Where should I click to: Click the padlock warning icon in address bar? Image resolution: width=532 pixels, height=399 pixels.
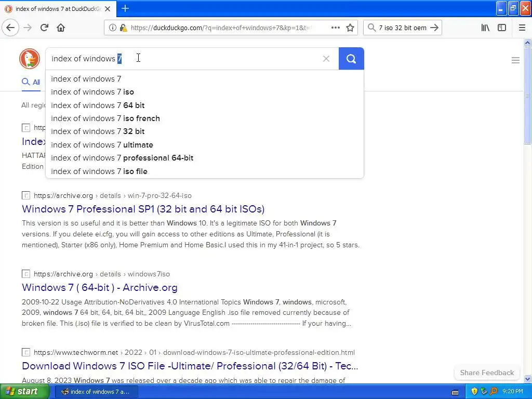pos(124,28)
